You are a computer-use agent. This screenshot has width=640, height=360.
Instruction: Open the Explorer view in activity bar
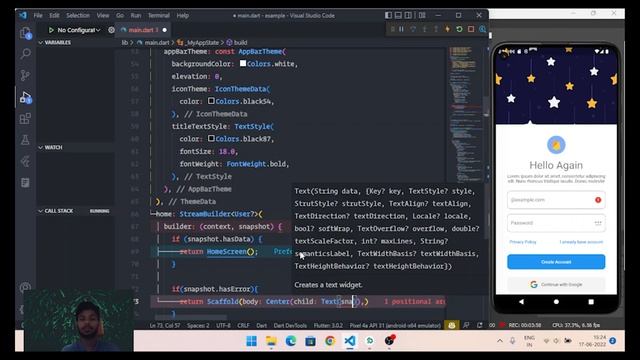[x=25, y=33]
